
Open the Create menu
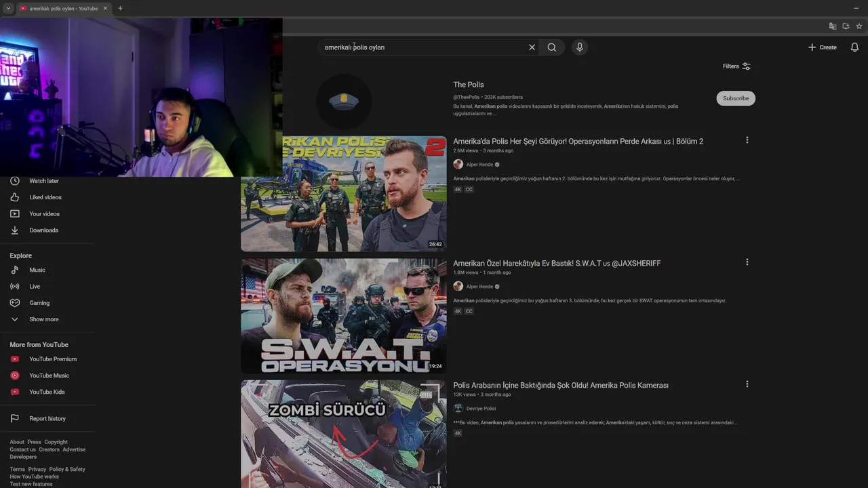point(822,47)
